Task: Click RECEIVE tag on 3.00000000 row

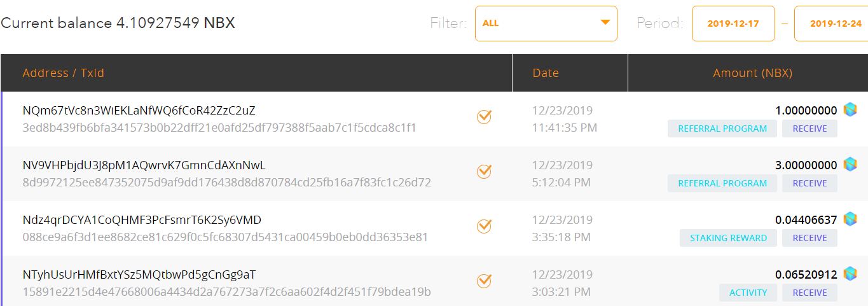Action: 809,183
